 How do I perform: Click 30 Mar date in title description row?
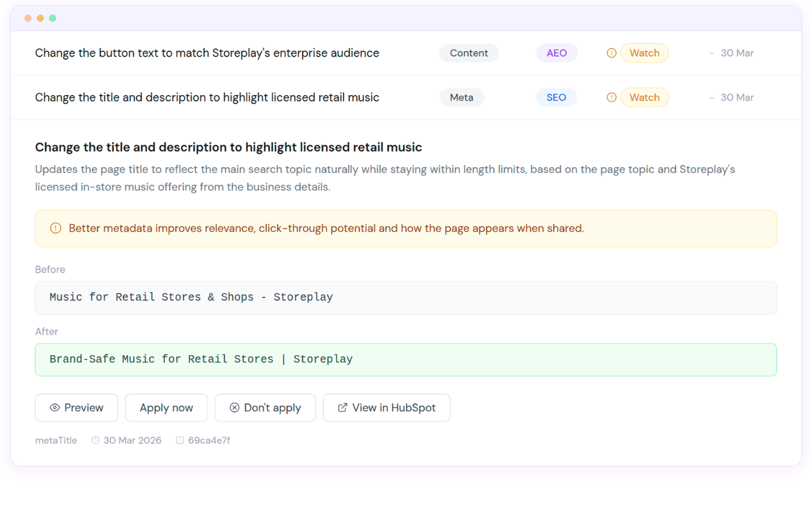[737, 98]
